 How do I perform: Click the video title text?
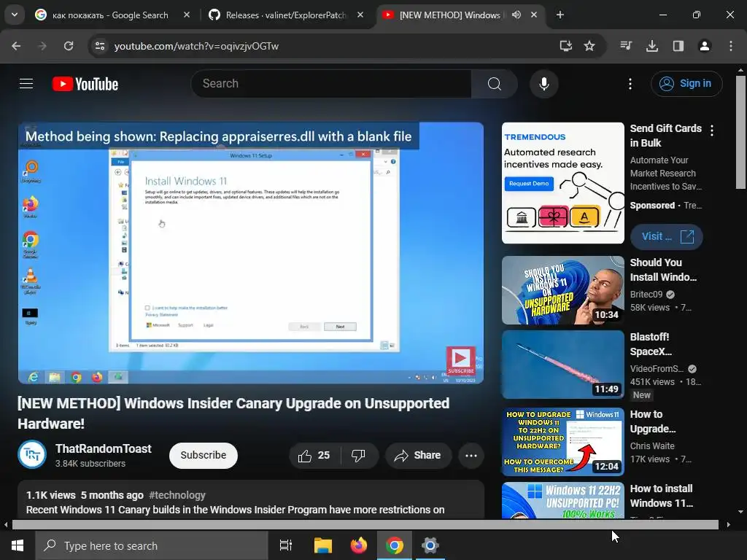tap(233, 413)
